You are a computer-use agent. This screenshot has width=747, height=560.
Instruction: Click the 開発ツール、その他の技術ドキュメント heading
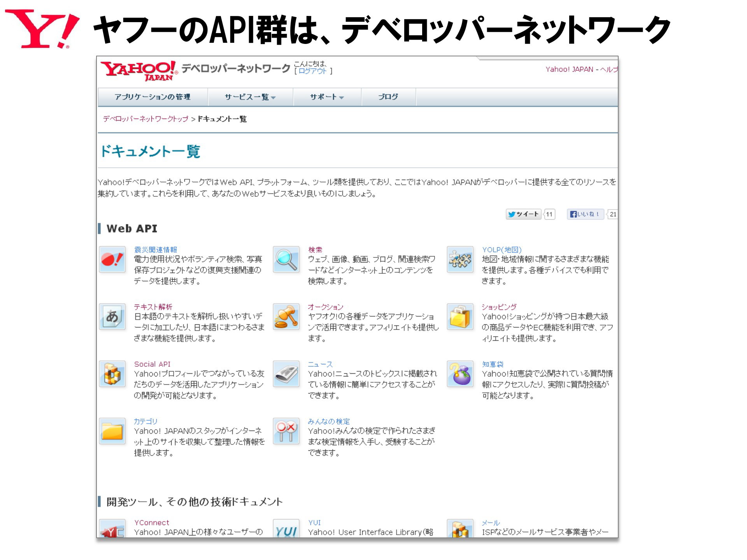pos(195,502)
